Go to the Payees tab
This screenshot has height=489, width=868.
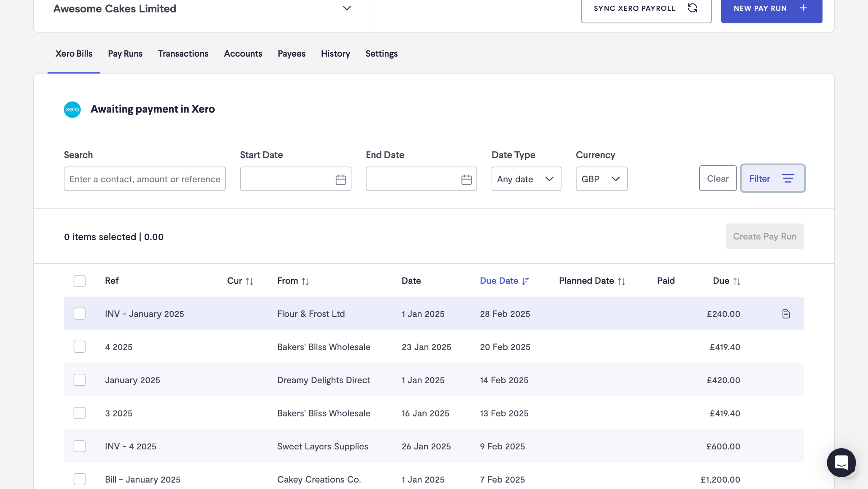pyautogui.click(x=291, y=54)
